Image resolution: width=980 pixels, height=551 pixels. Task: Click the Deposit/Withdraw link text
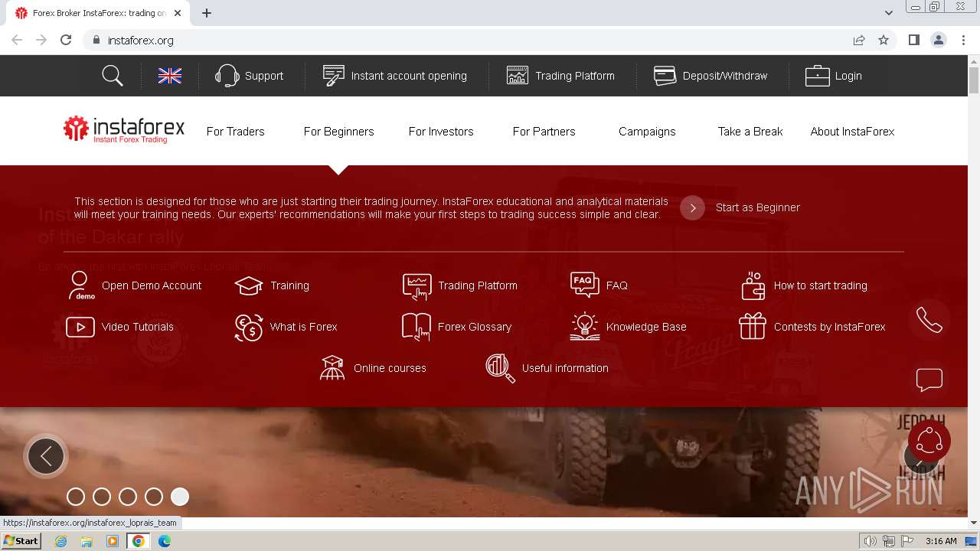(725, 76)
